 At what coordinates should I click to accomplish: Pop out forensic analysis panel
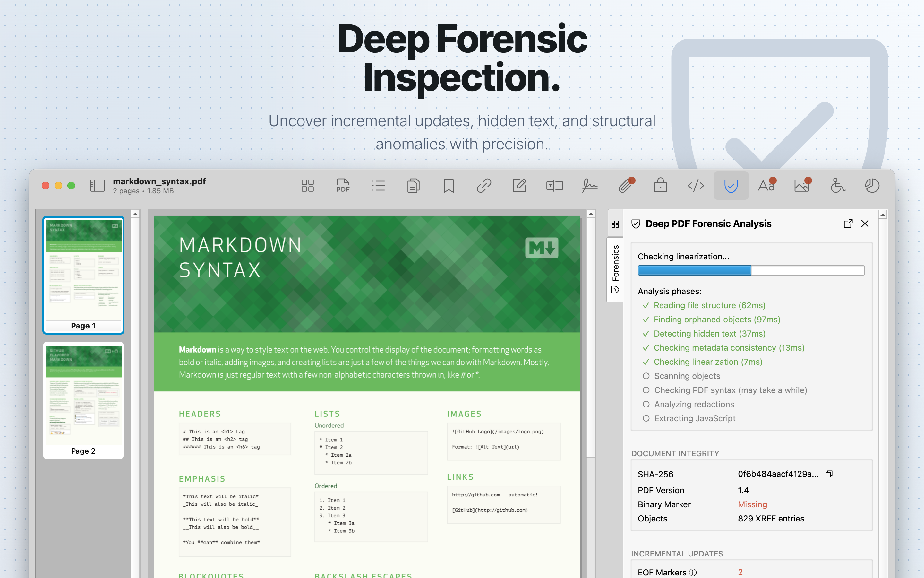848,223
